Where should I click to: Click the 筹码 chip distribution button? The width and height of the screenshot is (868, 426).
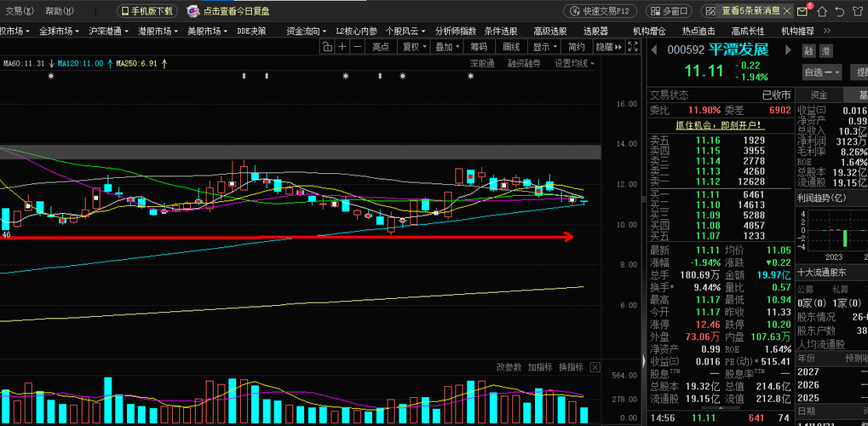coord(479,47)
